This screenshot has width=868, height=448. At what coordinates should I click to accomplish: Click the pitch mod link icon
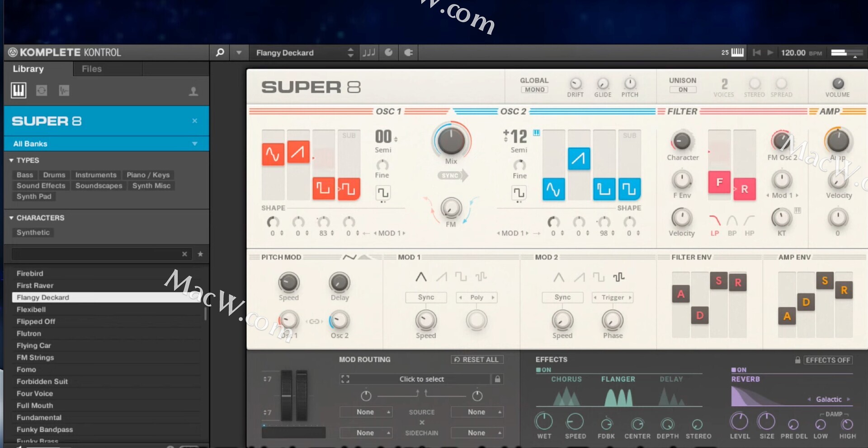click(314, 322)
